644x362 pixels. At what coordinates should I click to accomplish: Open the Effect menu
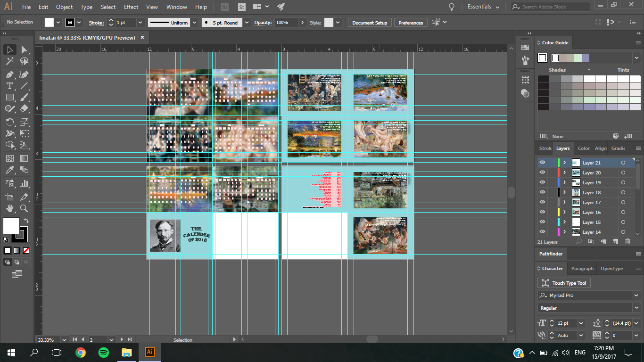coord(131,7)
